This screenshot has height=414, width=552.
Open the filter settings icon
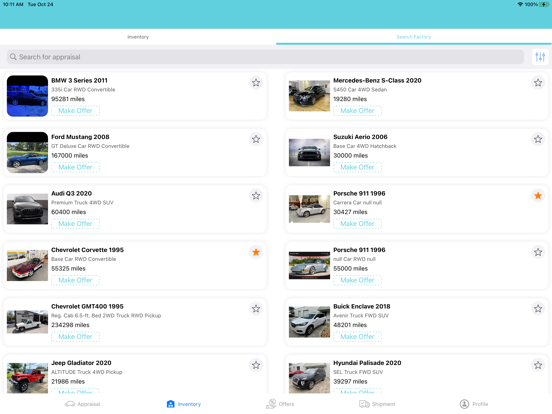pyautogui.click(x=540, y=57)
